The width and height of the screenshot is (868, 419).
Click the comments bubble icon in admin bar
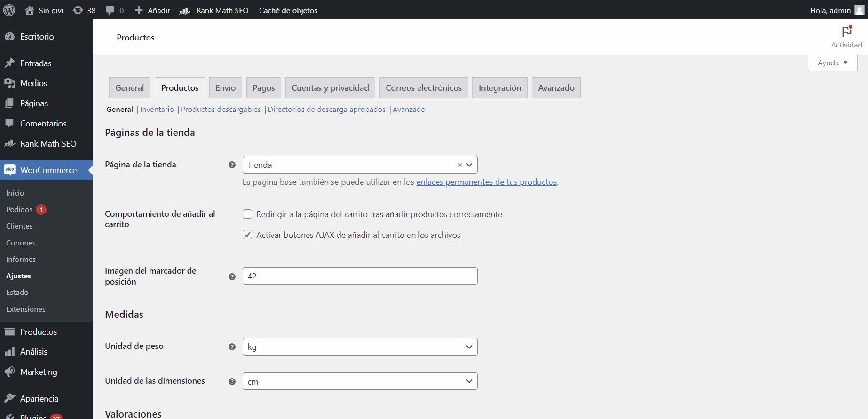pyautogui.click(x=110, y=10)
